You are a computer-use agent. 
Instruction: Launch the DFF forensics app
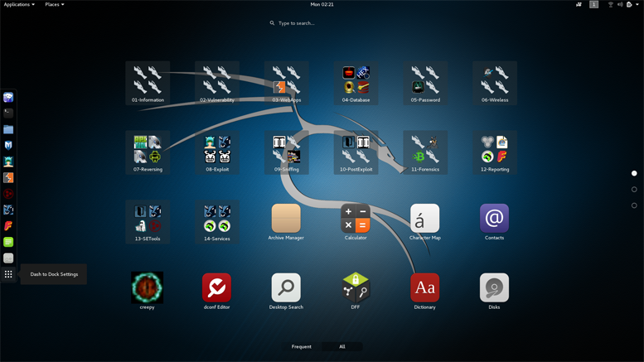[356, 291]
